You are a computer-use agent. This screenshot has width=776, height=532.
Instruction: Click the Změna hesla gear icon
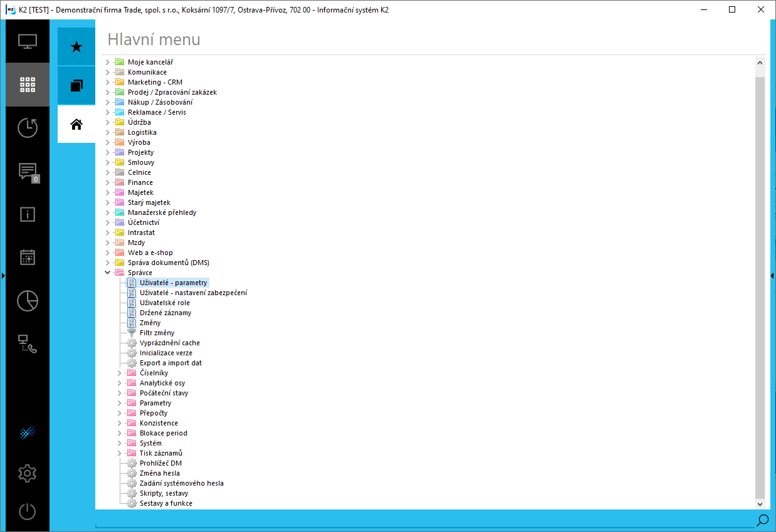coord(132,473)
